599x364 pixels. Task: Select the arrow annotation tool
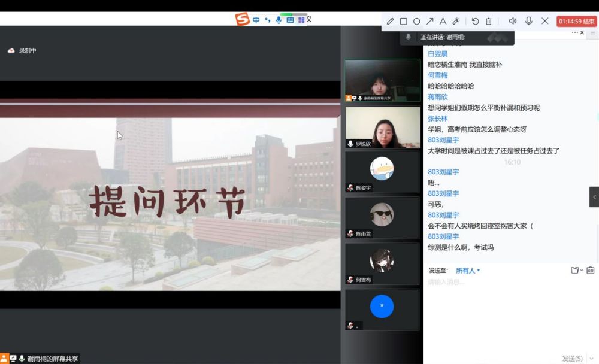click(x=430, y=21)
